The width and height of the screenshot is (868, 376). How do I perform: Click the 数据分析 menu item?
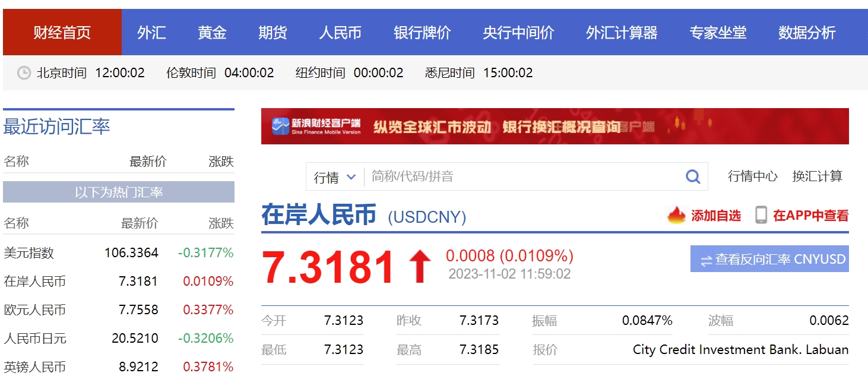tap(807, 33)
